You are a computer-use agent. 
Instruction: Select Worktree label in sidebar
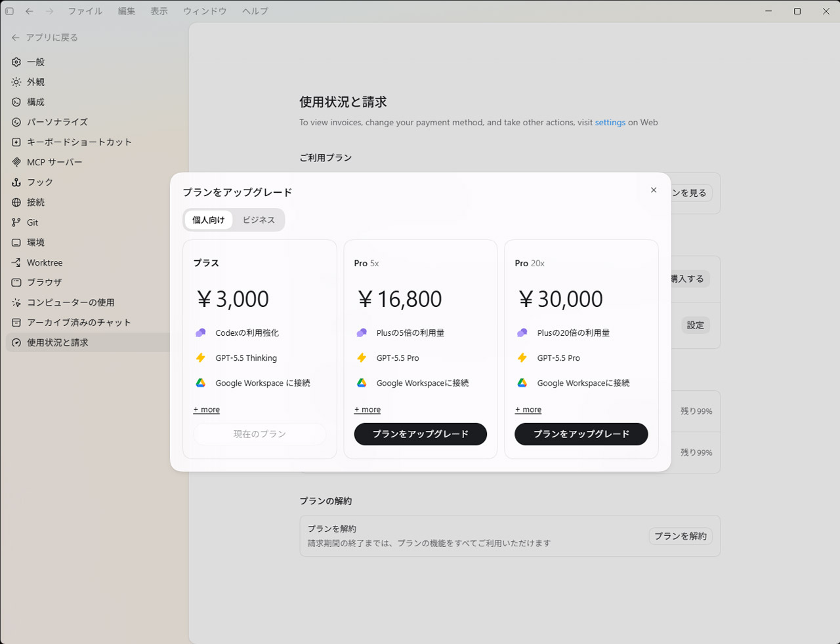pos(45,262)
